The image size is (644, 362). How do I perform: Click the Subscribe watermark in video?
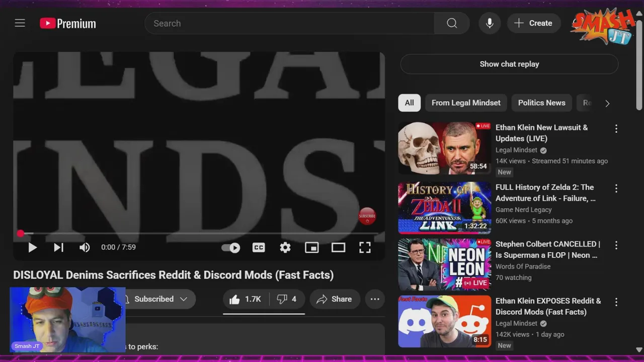point(367,216)
